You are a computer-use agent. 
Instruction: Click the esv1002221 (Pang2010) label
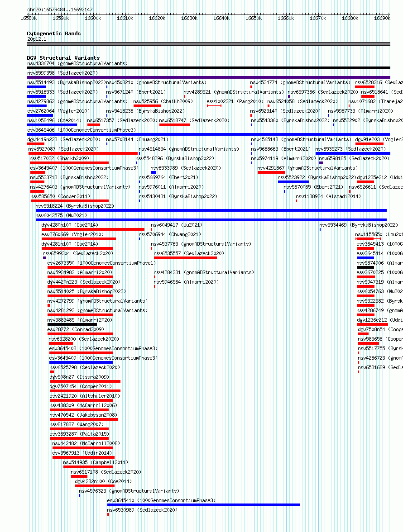point(235,101)
